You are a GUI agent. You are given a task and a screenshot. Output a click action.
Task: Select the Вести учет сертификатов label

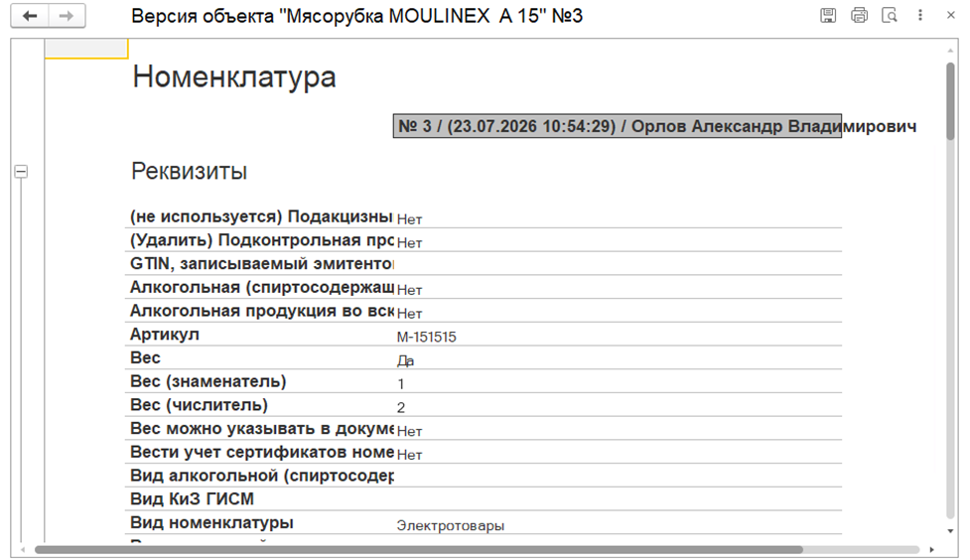coord(262,453)
